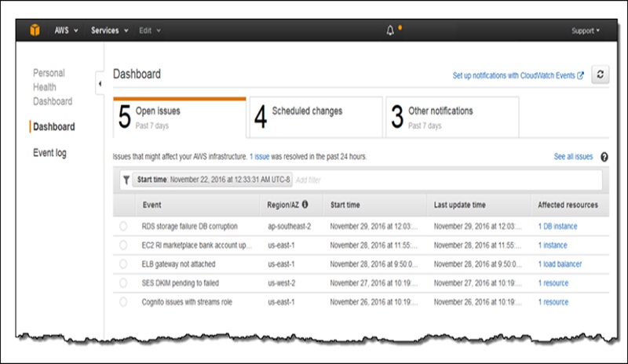The image size is (628, 364).
Task: Click the help question mark icon
Action: tap(604, 157)
